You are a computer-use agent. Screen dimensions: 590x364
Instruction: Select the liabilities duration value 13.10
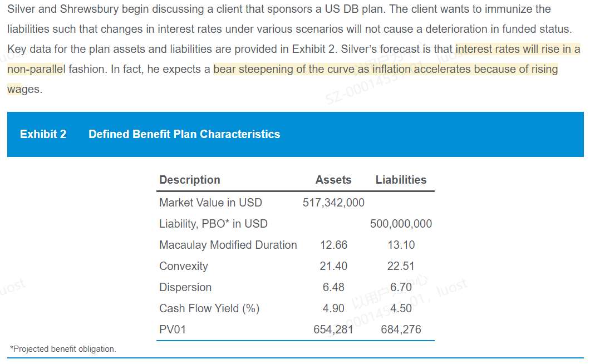[x=401, y=245]
